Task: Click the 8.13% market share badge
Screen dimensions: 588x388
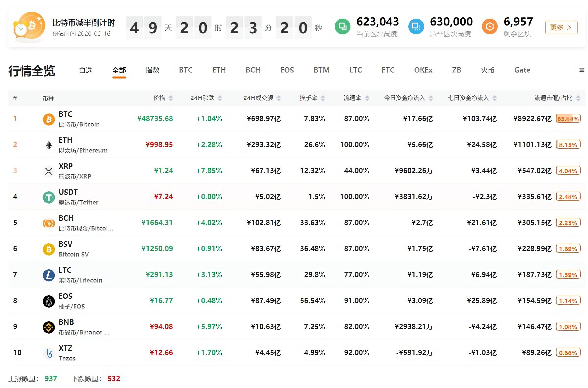Action: point(568,145)
